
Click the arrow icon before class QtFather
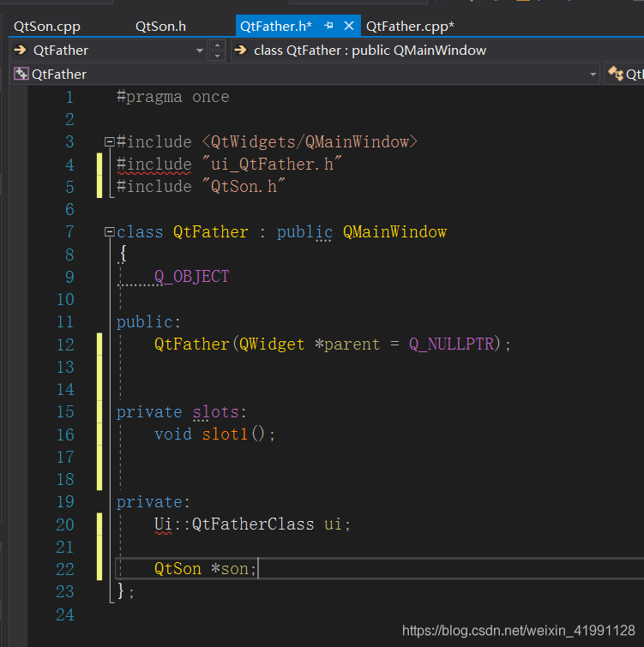tap(240, 51)
